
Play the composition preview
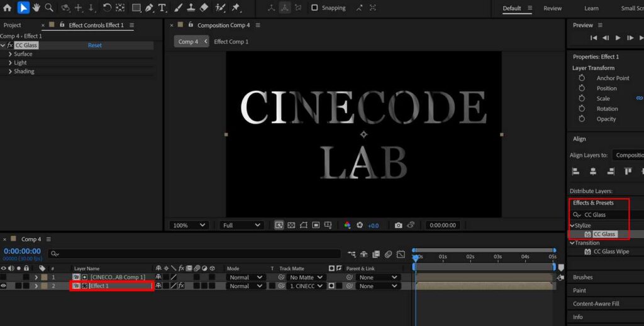pyautogui.click(x=618, y=38)
